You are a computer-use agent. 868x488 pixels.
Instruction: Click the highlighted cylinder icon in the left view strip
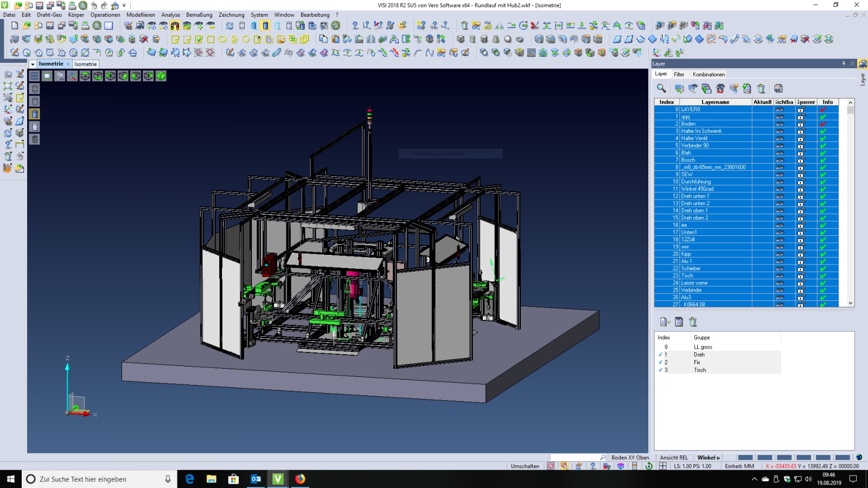pyautogui.click(x=35, y=114)
